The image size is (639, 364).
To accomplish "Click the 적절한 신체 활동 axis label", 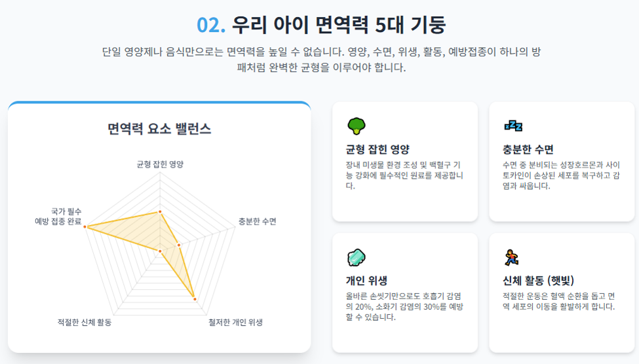I will [x=85, y=322].
